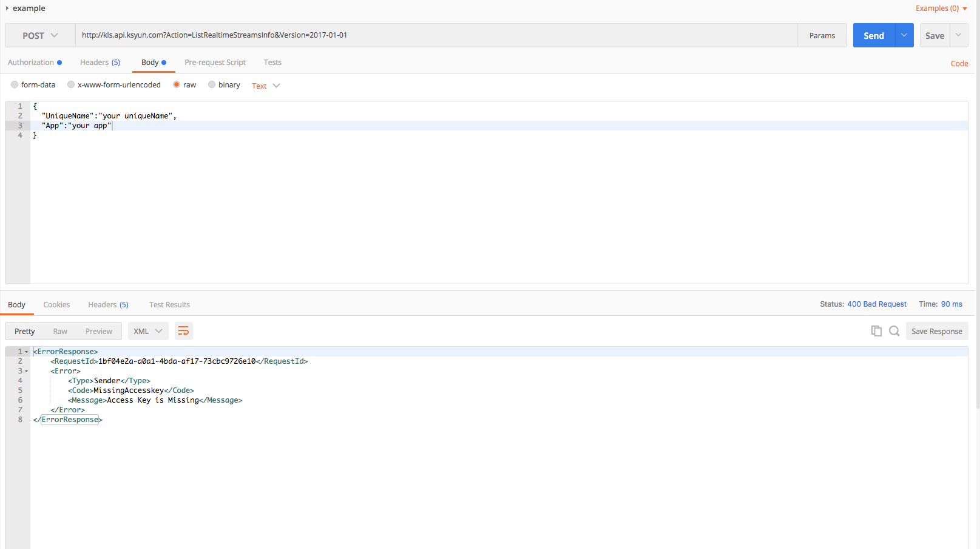
Task: Open the Text content type dropdown
Action: coord(266,86)
